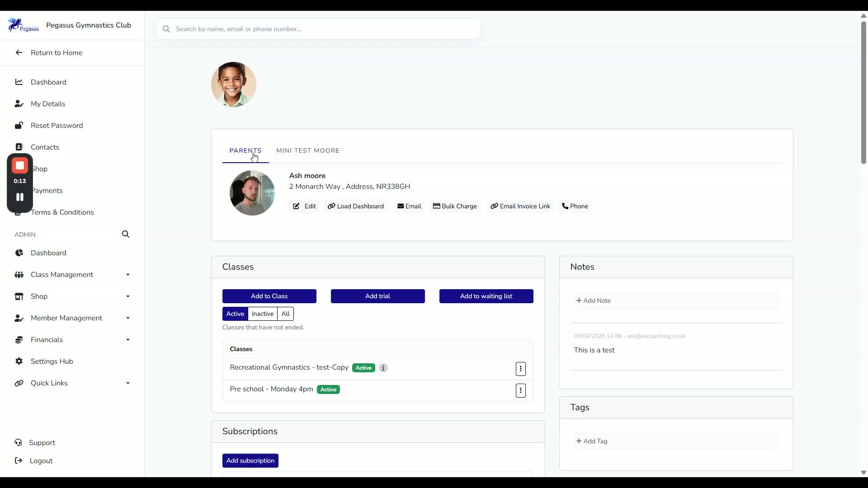
Task: Click Add to Class button
Action: (269, 296)
